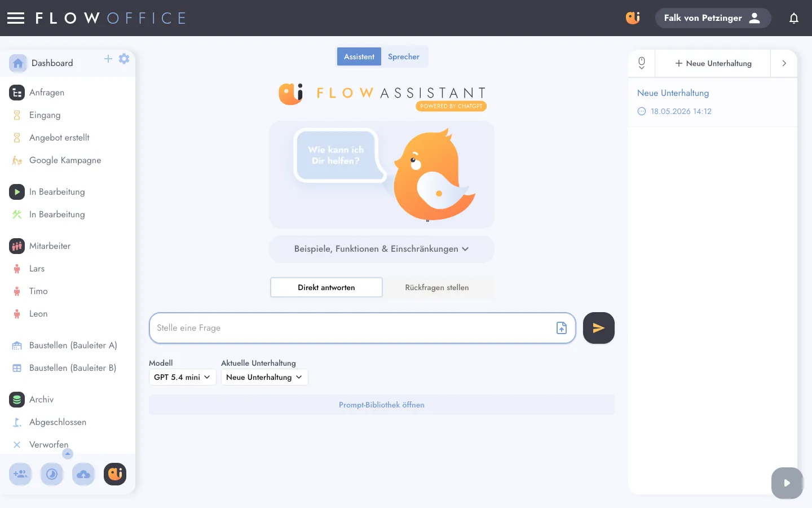The image size is (812, 508).
Task: Click In Bearbeitung play section icon
Action: click(x=17, y=192)
